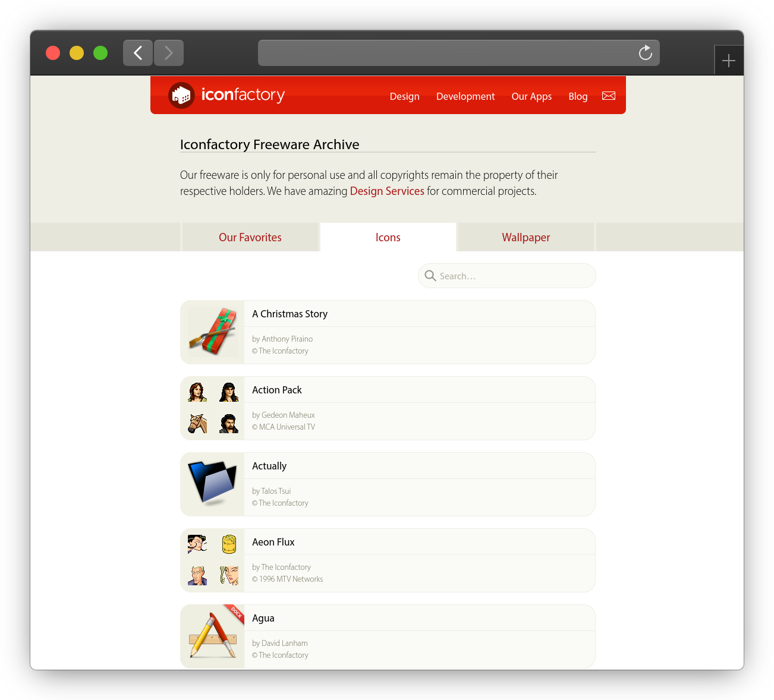Go forward with the browser forward arrow
This screenshot has height=700, width=774.
[169, 53]
